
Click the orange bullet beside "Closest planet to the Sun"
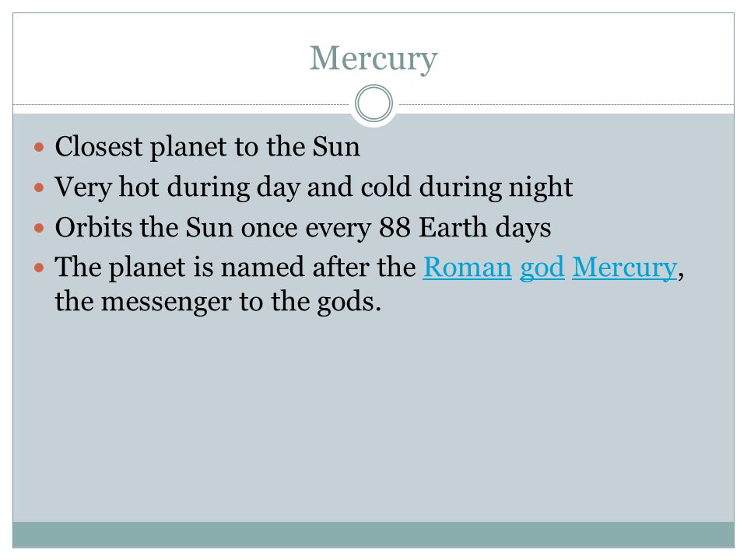pos(39,147)
